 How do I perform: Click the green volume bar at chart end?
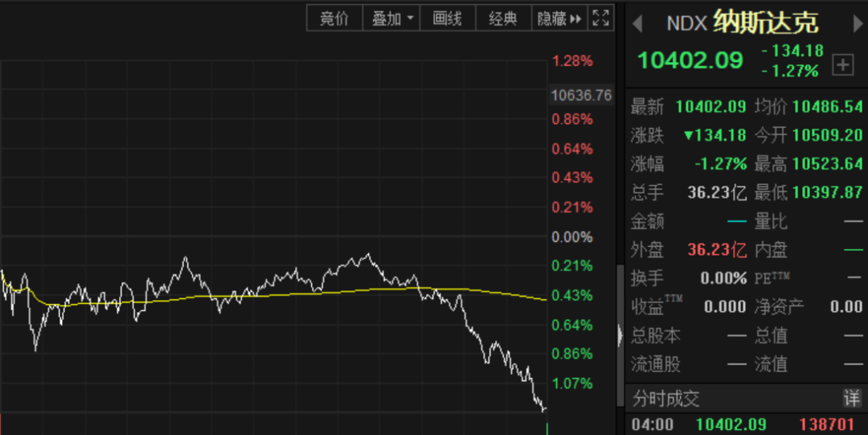click(547, 429)
